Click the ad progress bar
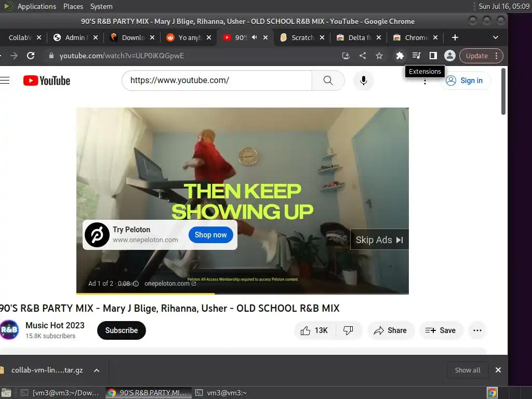Image resolution: width=532 pixels, height=399 pixels. coord(243,294)
